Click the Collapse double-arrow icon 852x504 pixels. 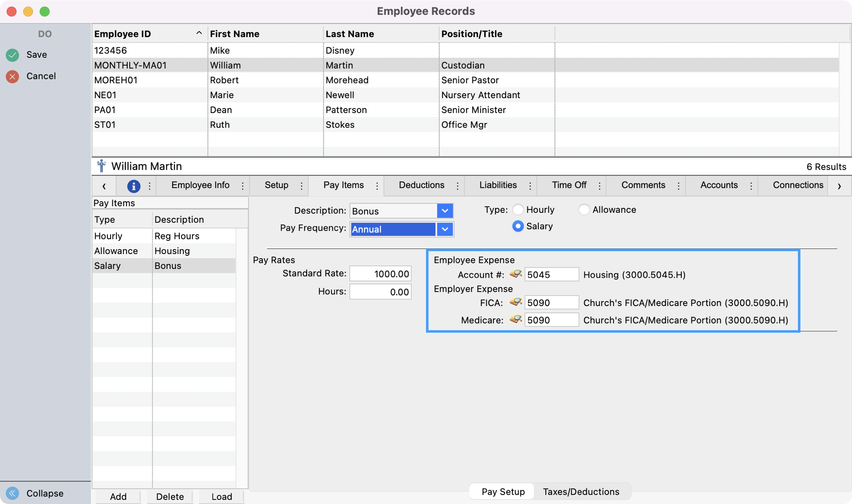[12, 493]
